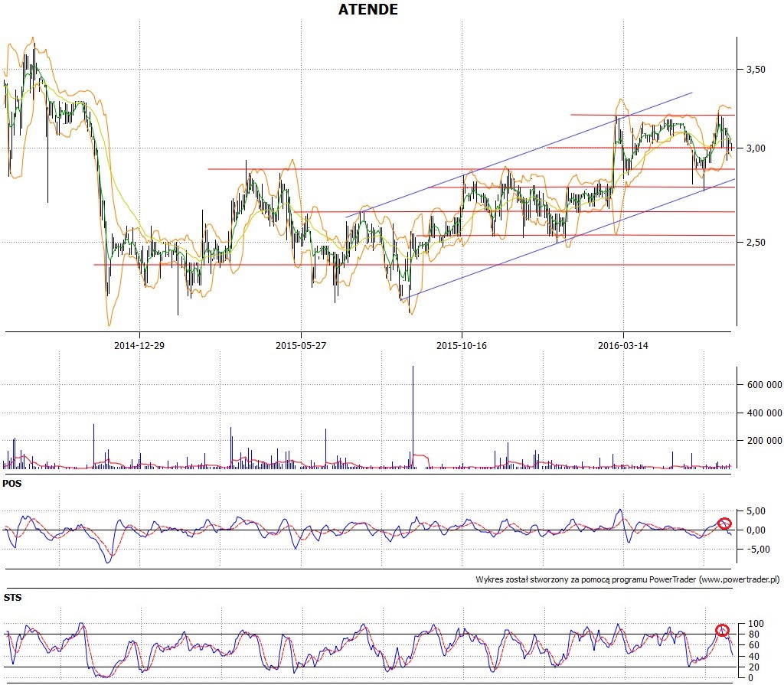The height and width of the screenshot is (685, 784).
Task: Click the 40 STS axis label
Action: coord(753,656)
